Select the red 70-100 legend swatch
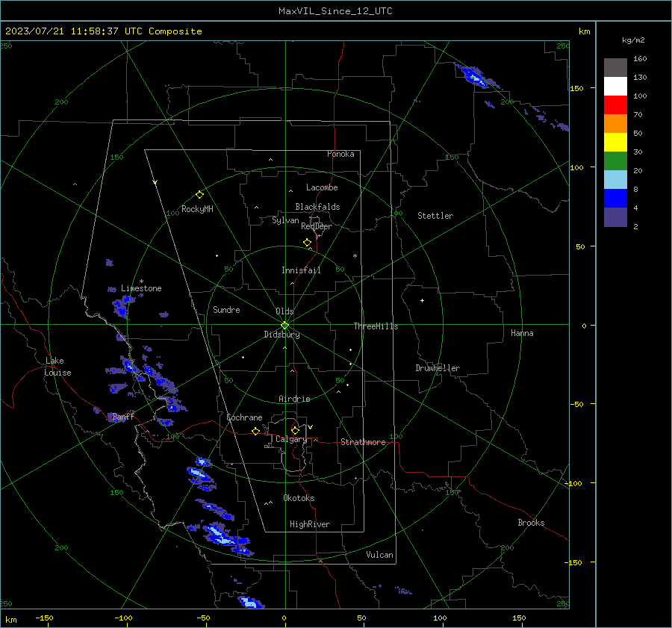The width and height of the screenshot is (672, 628). click(615, 105)
